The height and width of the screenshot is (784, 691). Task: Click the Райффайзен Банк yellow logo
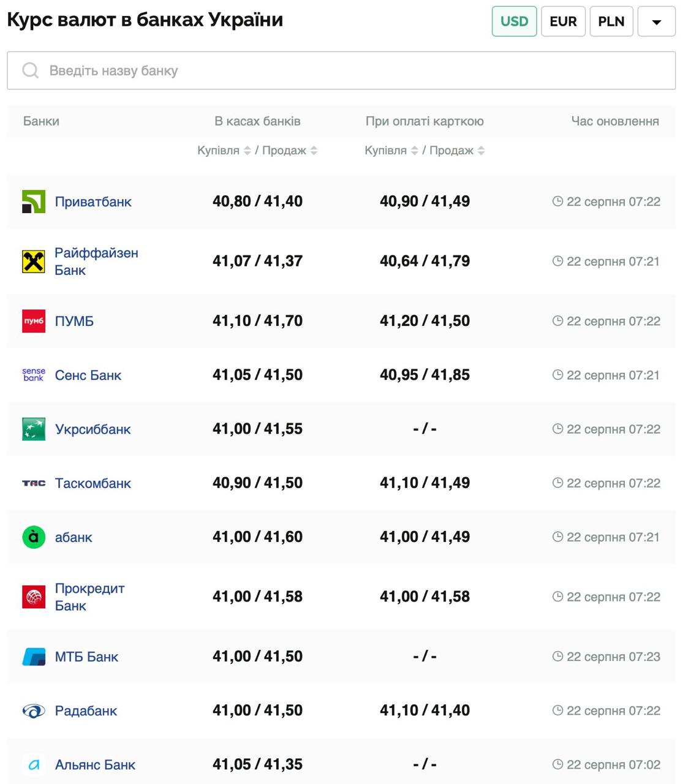34,262
